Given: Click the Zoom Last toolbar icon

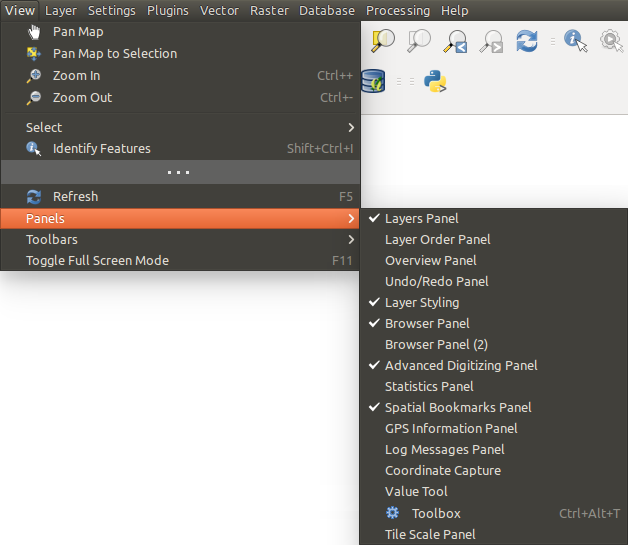Looking at the screenshot, I should [x=455, y=41].
